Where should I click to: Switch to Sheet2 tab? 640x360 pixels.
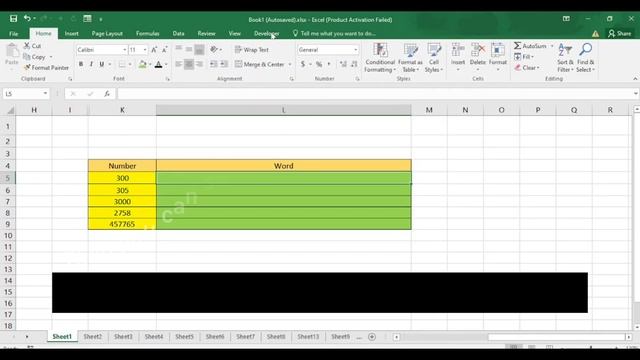tap(93, 337)
